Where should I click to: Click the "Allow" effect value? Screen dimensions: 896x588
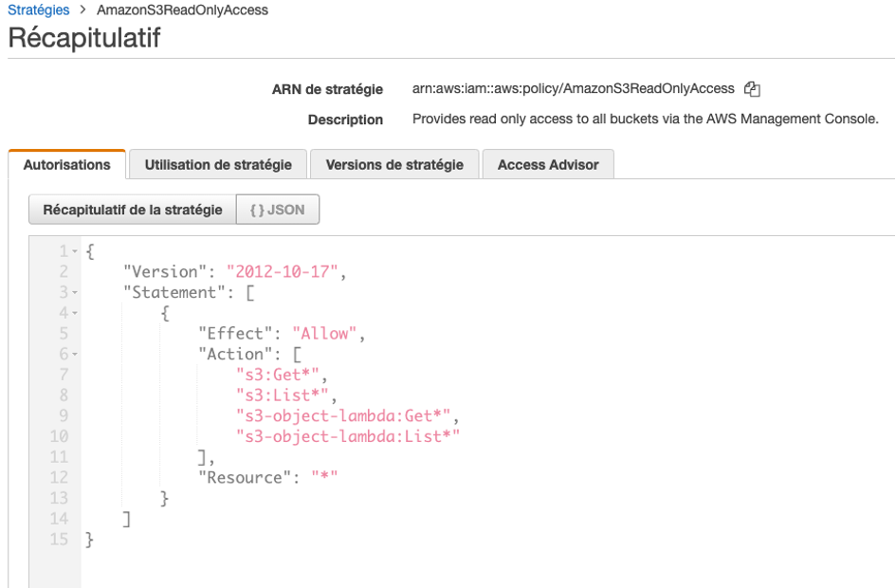324,333
